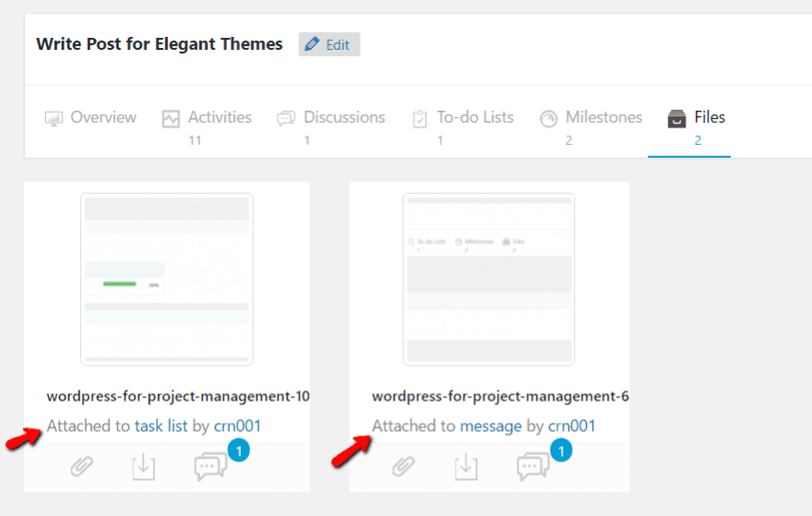Image resolution: width=812 pixels, height=516 pixels.
Task: Download the wordpress-for-project-management-10 file
Action: pos(143,467)
